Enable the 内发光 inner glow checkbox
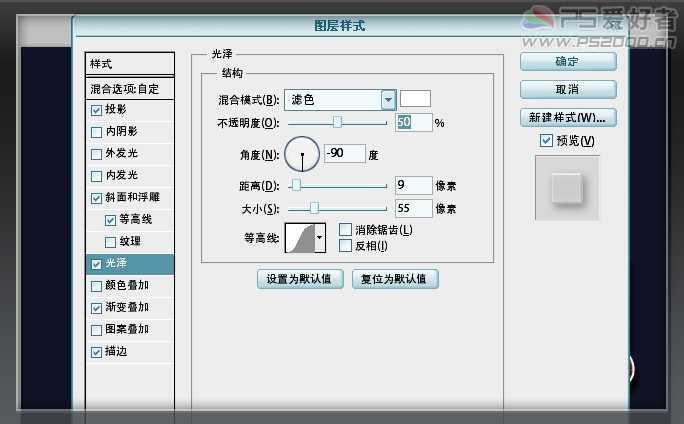The height and width of the screenshot is (424, 684). click(96, 176)
